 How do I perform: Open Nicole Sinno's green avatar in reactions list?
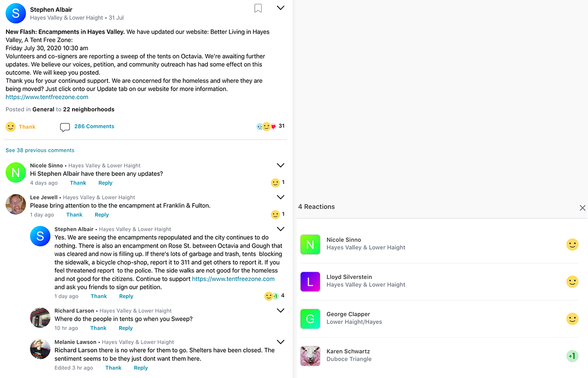[x=310, y=244]
